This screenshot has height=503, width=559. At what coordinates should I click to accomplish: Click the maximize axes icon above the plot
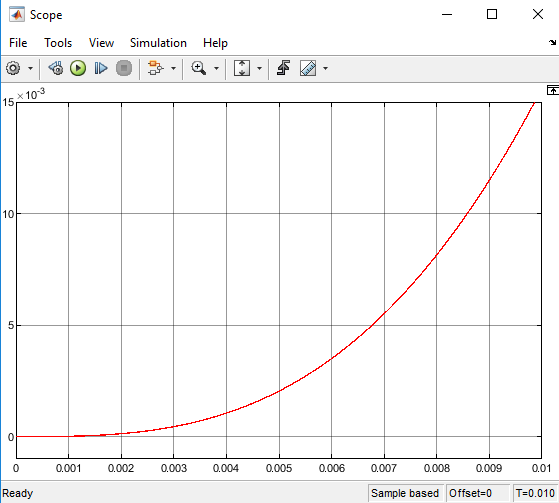[553, 90]
